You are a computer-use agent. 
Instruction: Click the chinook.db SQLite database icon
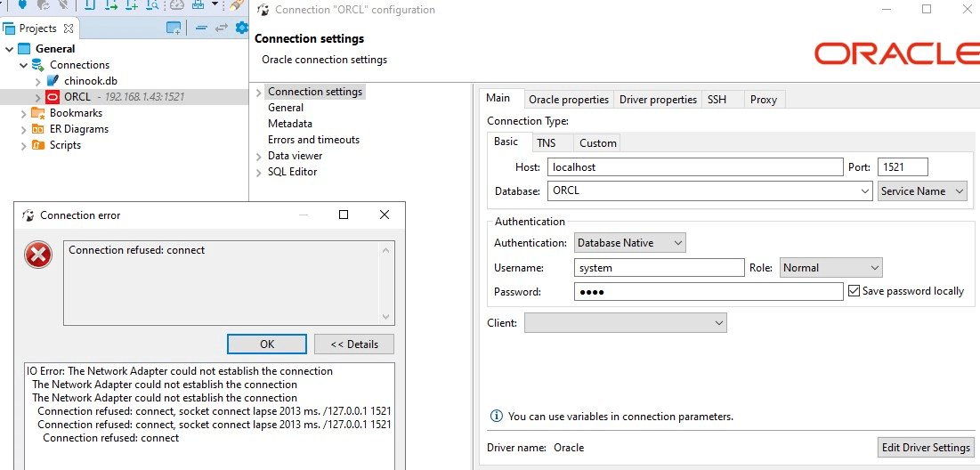click(53, 81)
